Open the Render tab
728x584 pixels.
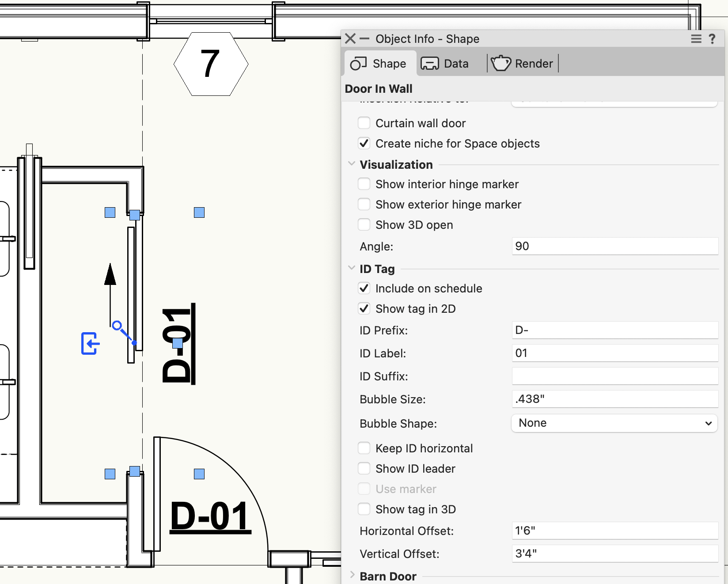click(522, 64)
